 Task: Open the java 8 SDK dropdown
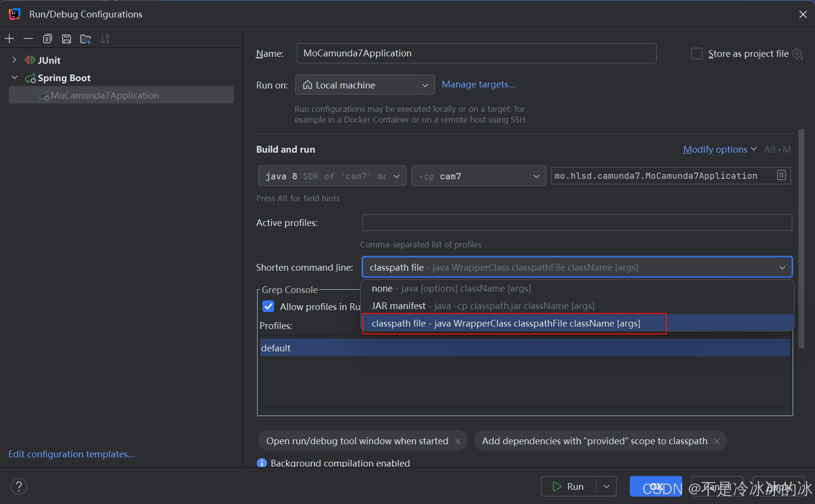click(x=332, y=175)
